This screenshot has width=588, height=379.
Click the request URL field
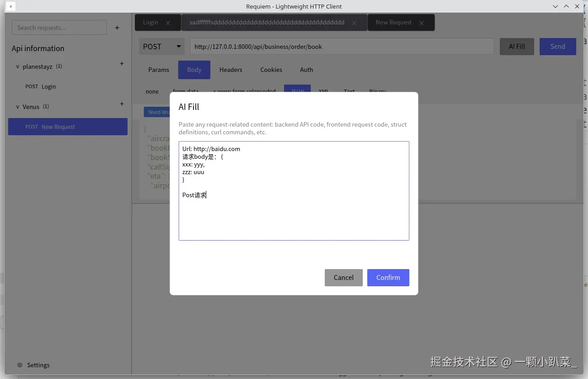(342, 47)
